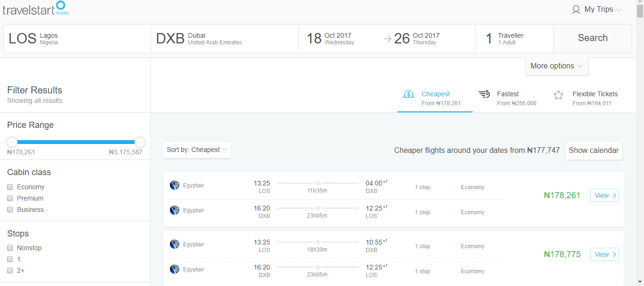The image size is (644, 286).
Task: Open the My Trips dropdown
Action: (597, 9)
